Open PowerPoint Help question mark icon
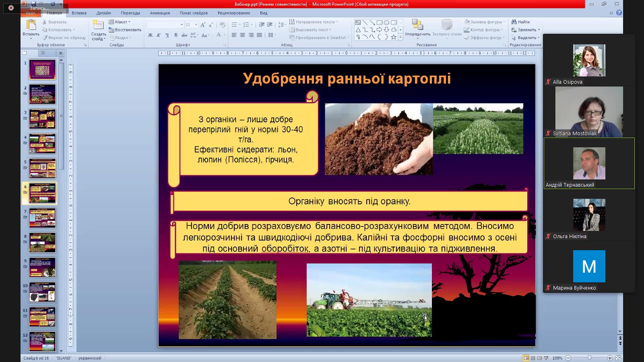The image size is (644, 362). (x=619, y=13)
